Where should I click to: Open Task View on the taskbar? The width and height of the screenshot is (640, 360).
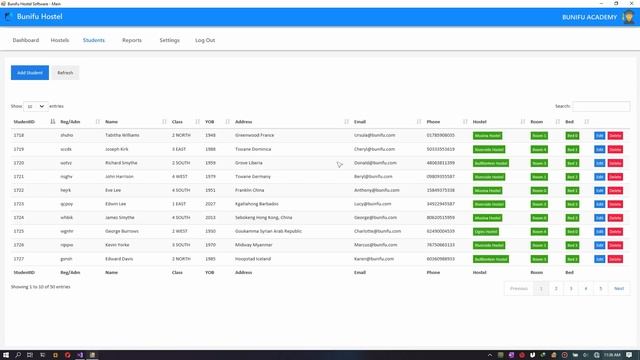[x=30, y=355]
